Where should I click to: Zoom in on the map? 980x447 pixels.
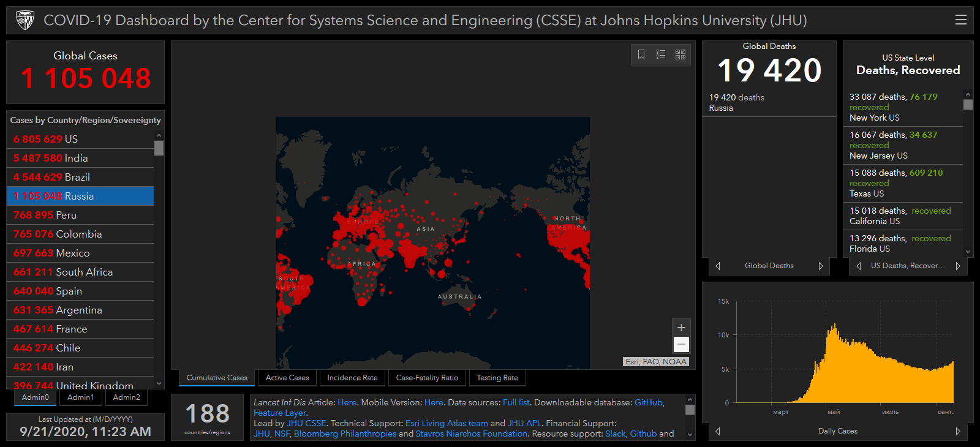point(681,328)
